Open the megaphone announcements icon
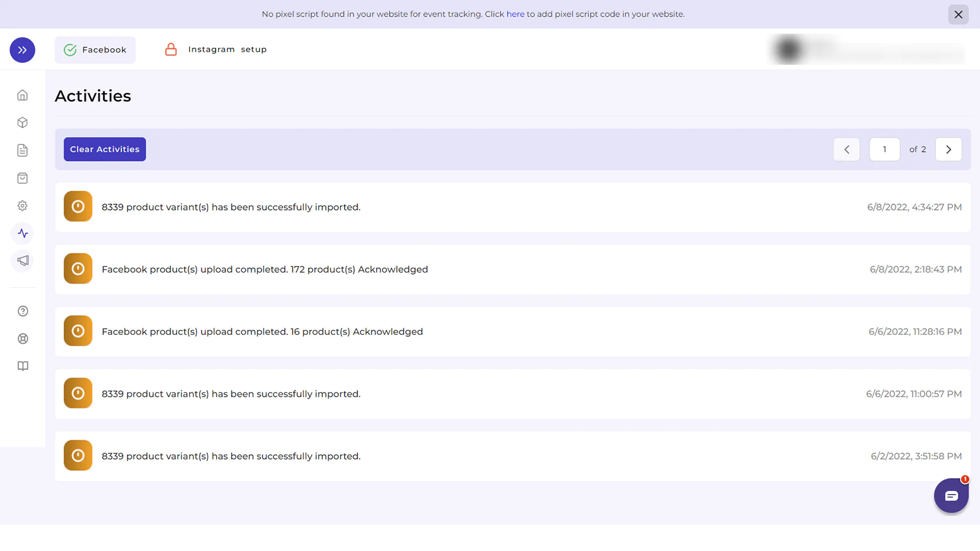This screenshot has width=980, height=551. tap(23, 261)
